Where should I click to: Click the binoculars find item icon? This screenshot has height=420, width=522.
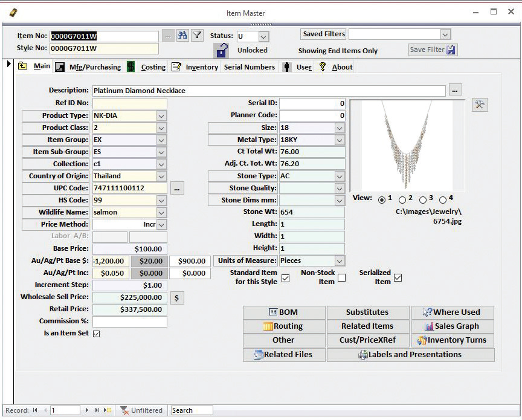(182, 36)
